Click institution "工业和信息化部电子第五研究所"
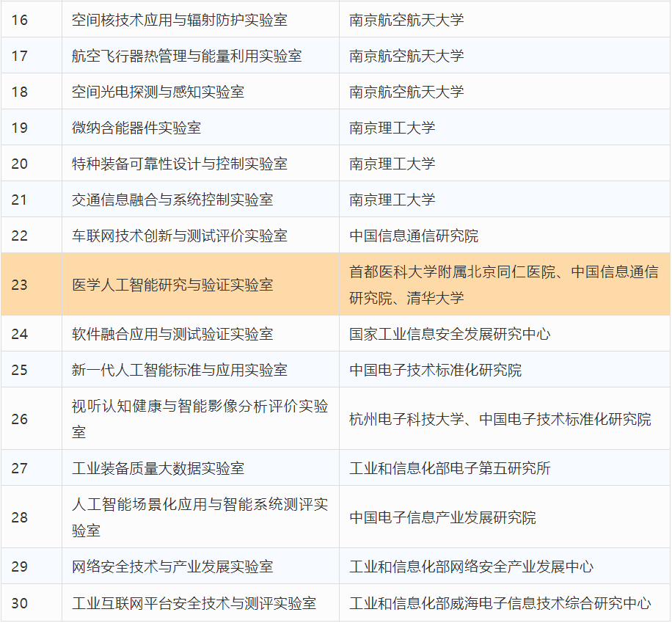 pyautogui.click(x=450, y=468)
